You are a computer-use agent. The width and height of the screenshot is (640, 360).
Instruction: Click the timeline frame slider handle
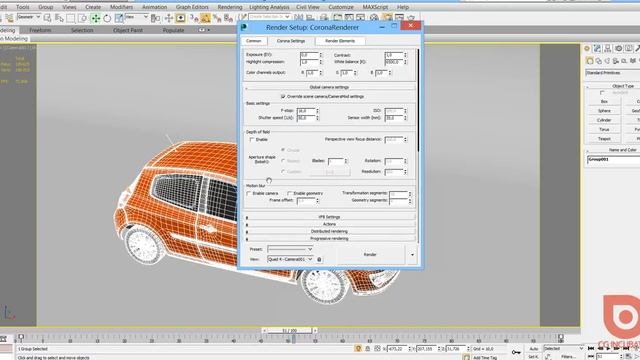pyautogui.click(x=289, y=331)
